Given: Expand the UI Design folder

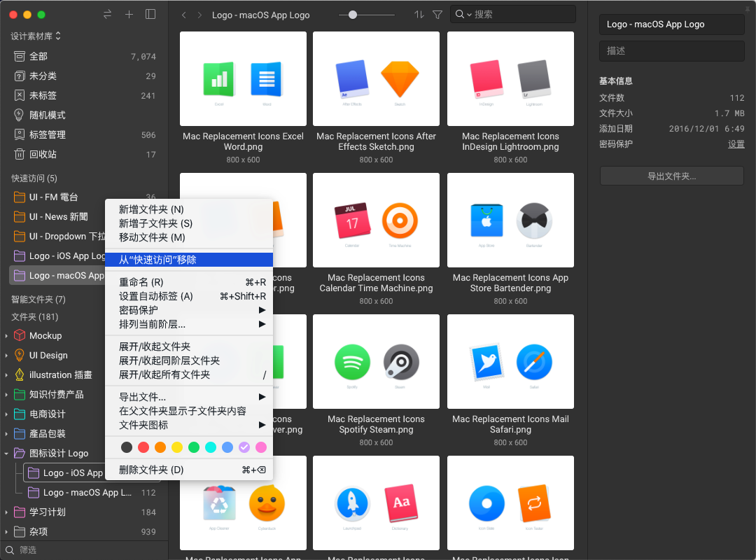Looking at the screenshot, I should (6, 356).
